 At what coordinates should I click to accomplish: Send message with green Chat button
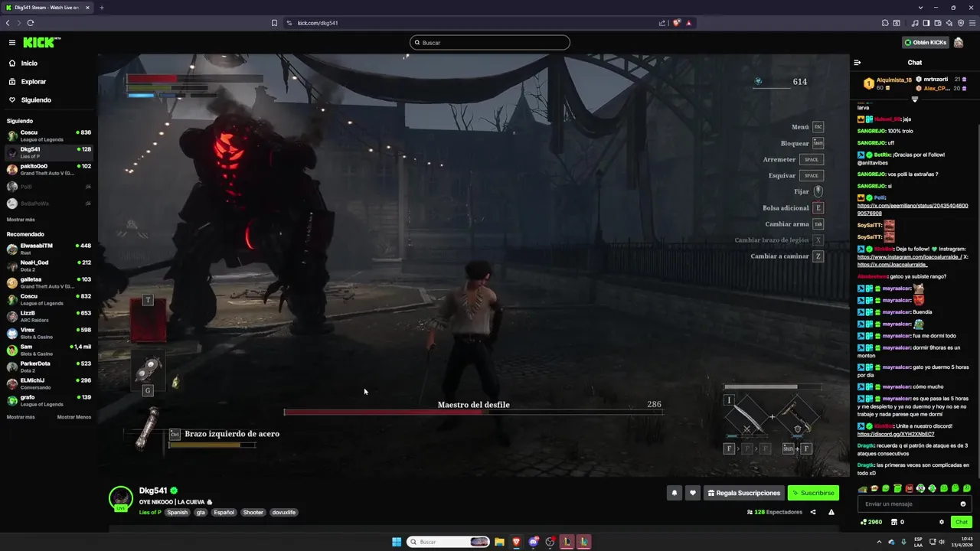click(962, 522)
